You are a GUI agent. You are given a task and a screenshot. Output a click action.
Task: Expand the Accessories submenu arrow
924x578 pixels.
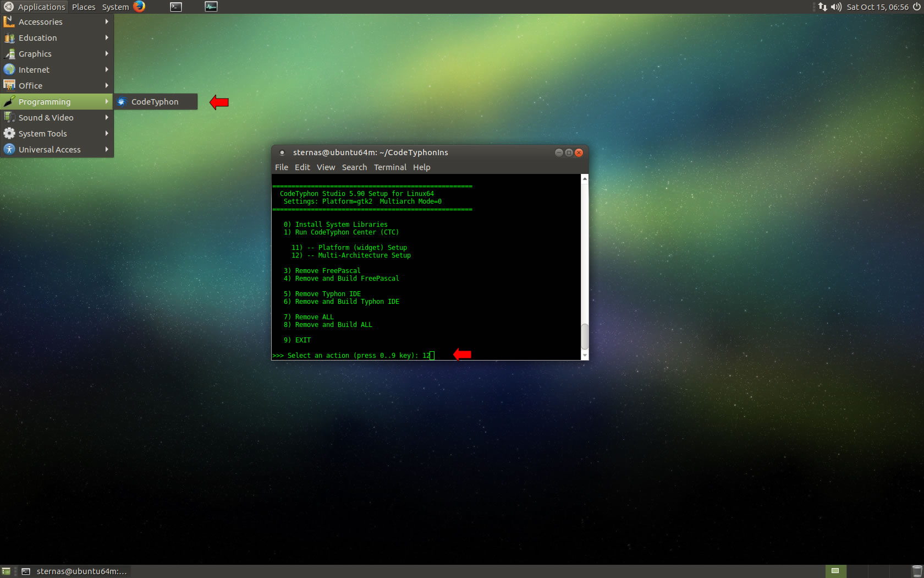tap(107, 21)
